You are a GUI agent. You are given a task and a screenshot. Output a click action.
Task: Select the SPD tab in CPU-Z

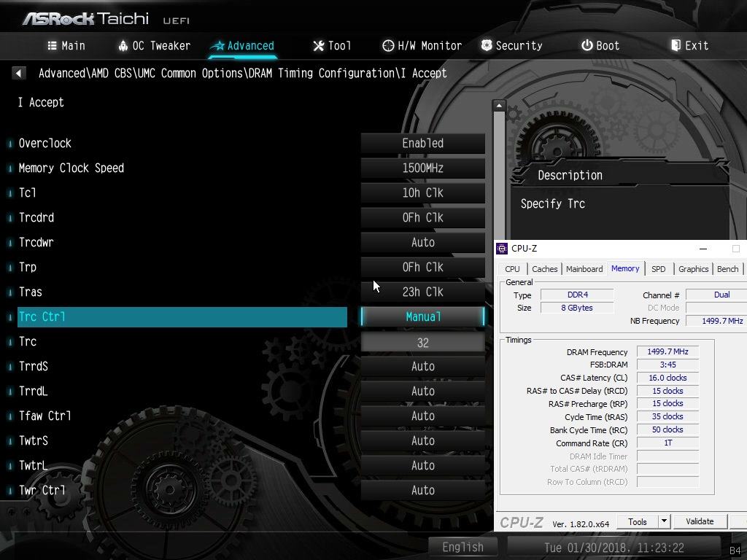(x=659, y=269)
